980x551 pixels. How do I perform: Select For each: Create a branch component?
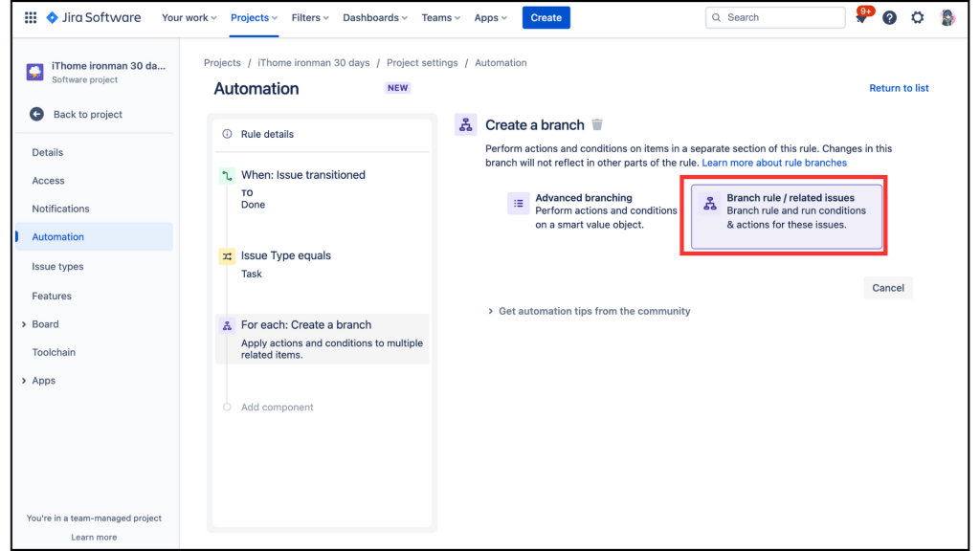(322, 339)
